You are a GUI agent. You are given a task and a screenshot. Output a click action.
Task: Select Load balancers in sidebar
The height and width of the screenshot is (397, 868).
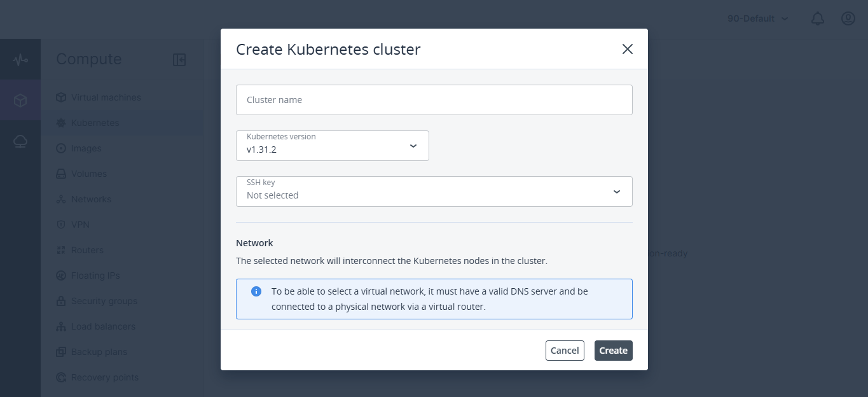tap(103, 326)
